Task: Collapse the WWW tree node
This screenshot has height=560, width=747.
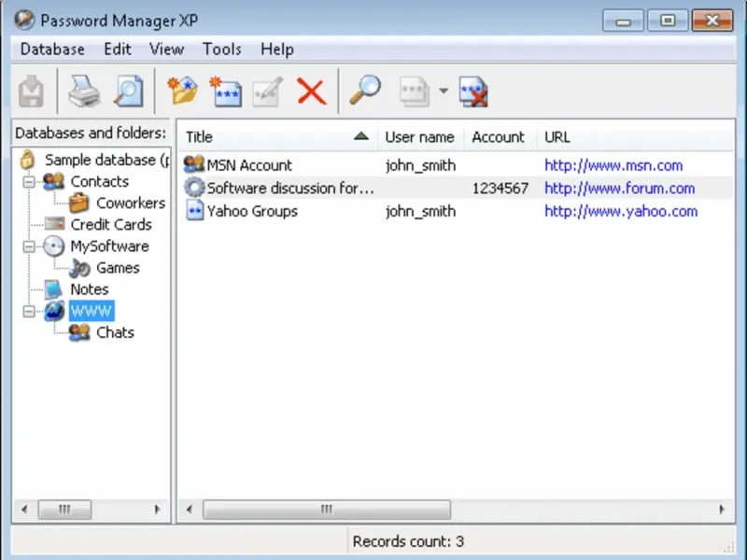Action: (29, 312)
